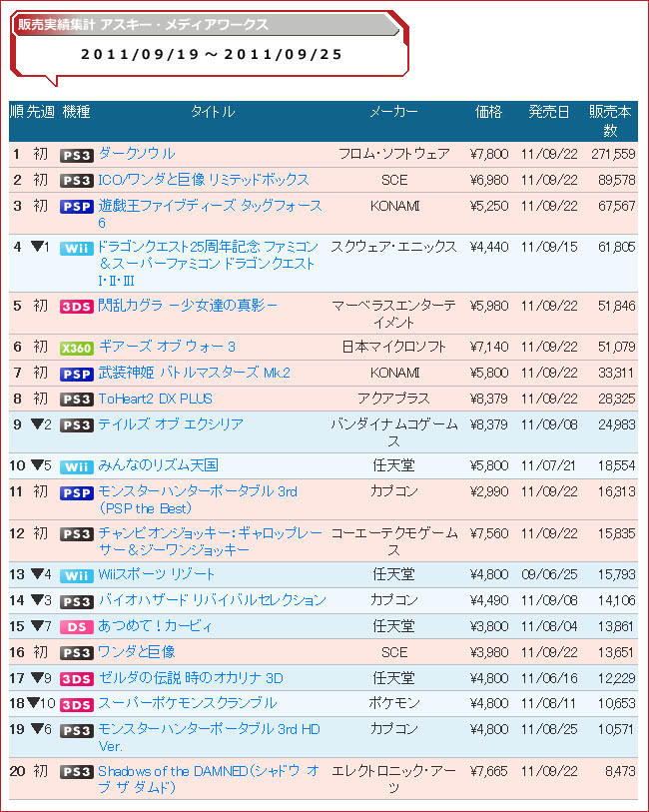This screenshot has height=812, width=649.
Task: Click the maker アクアプラス
Action: tap(393, 399)
